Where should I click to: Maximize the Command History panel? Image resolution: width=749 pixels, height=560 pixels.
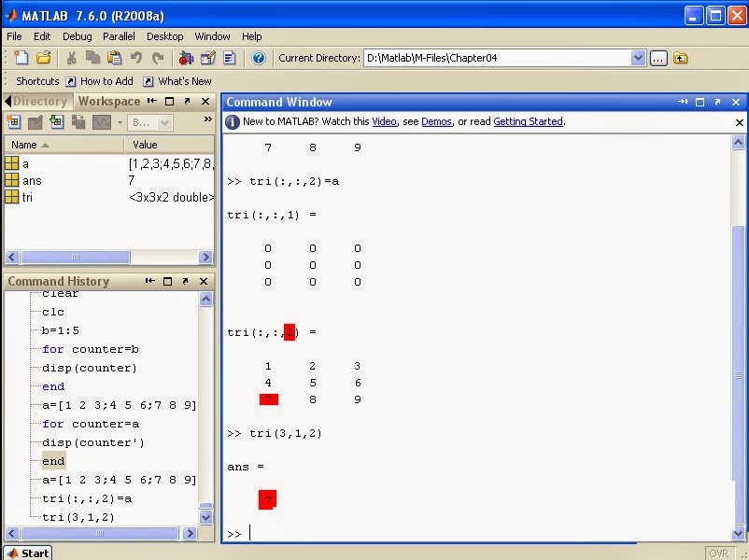click(x=168, y=281)
